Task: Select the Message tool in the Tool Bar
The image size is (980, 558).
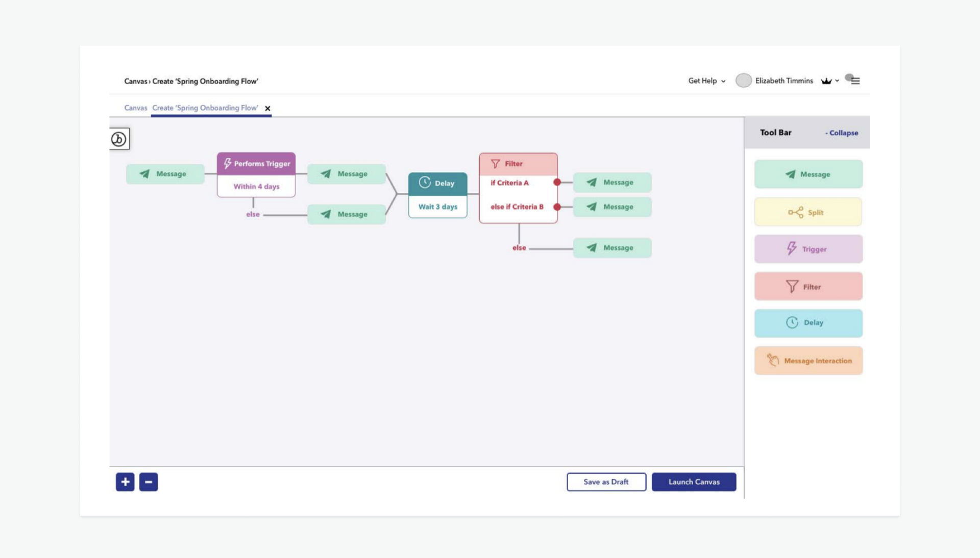Action: click(x=808, y=174)
